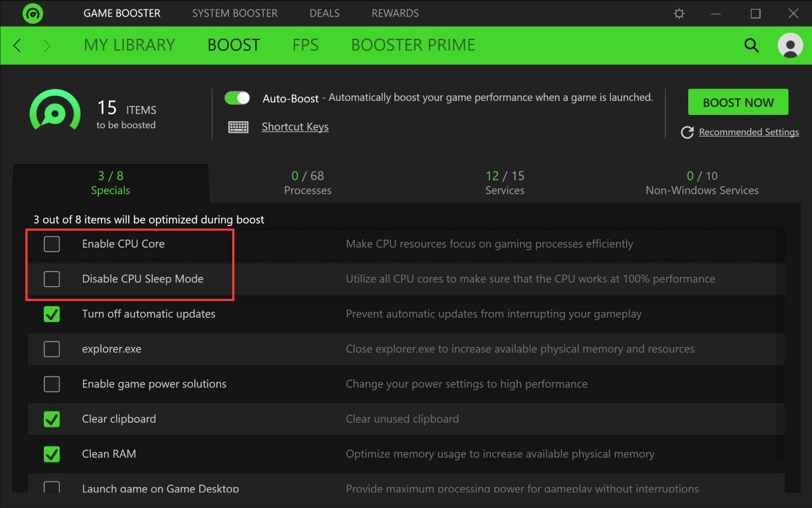Switch to BOOST tab

coord(234,45)
